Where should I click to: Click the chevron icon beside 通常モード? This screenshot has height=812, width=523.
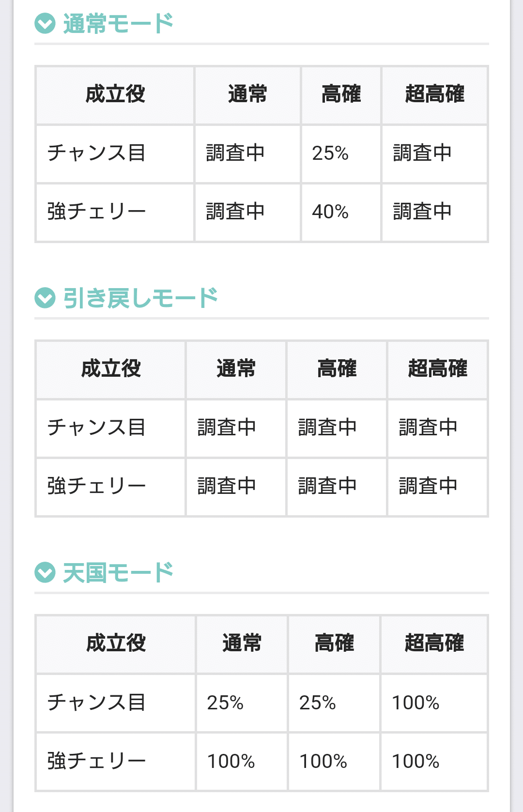(45, 23)
